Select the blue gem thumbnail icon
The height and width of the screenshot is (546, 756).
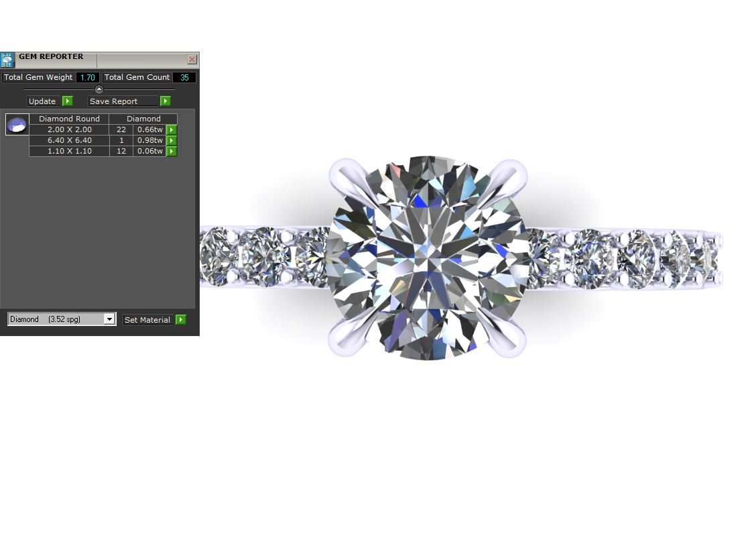click(x=17, y=125)
